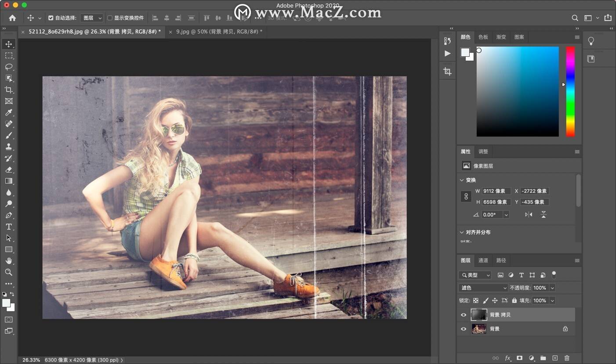Toggle the 自动选择 checkbox

(51, 18)
